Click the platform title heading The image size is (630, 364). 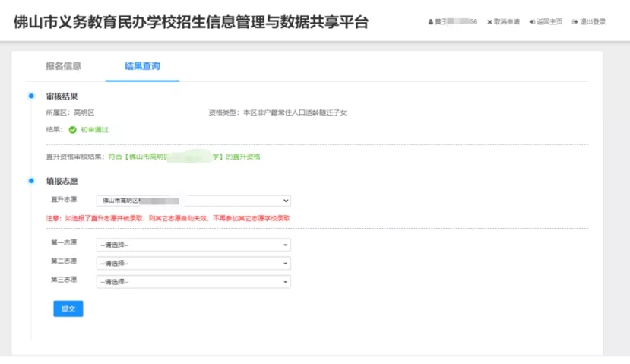pos(191,22)
